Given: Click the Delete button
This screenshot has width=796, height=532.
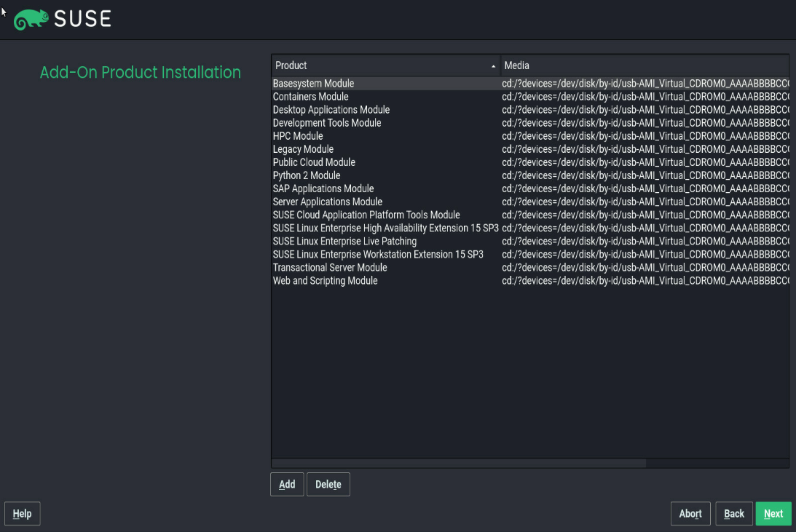Looking at the screenshot, I should point(328,484).
